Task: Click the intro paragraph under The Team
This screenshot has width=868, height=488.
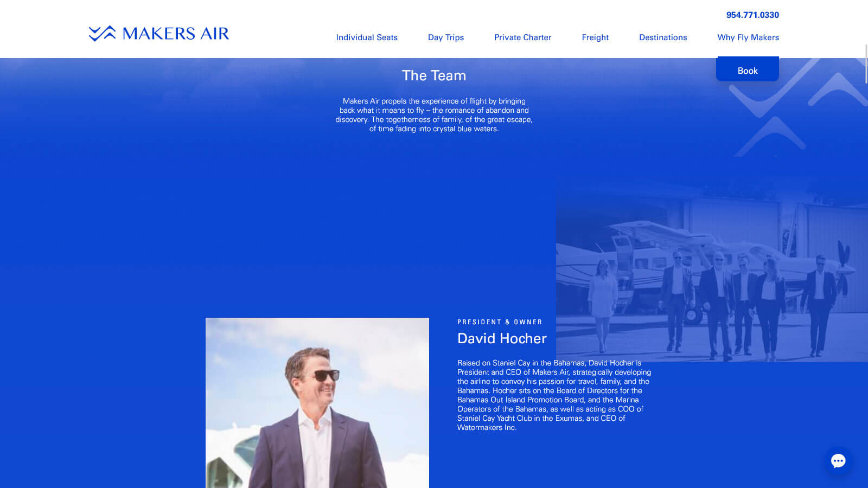Action: (x=434, y=114)
